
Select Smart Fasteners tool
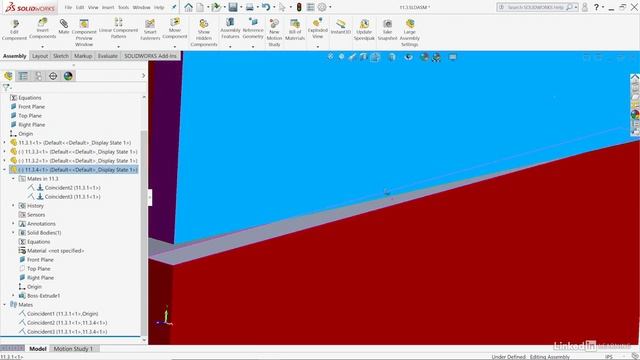(x=150, y=30)
